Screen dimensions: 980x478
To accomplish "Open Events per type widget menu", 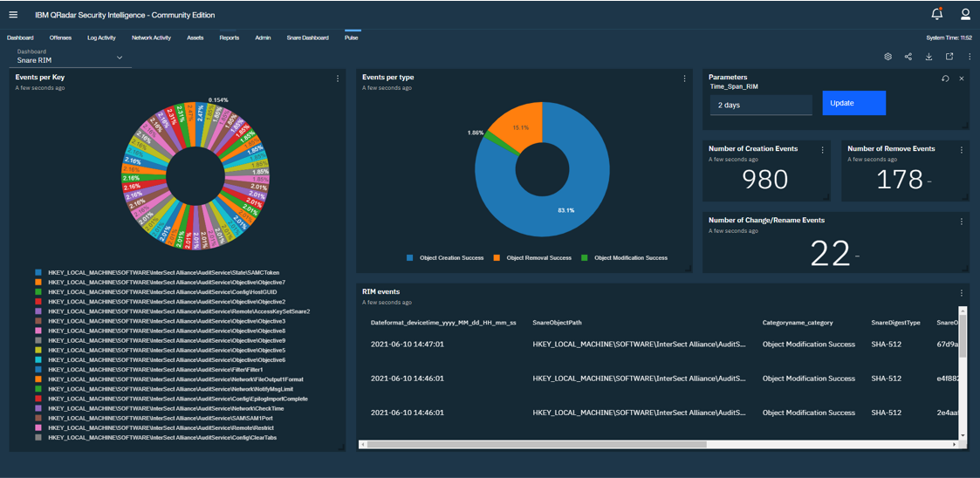I will pyautogui.click(x=684, y=79).
